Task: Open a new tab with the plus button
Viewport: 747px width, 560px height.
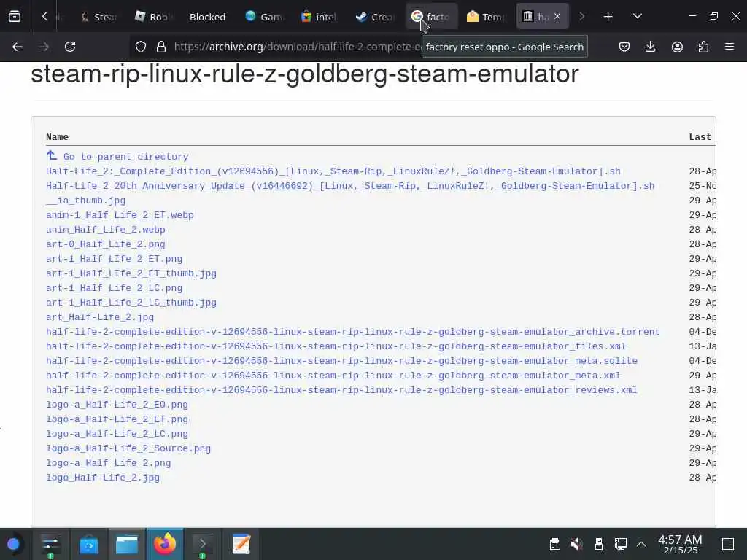Action: 608,17
